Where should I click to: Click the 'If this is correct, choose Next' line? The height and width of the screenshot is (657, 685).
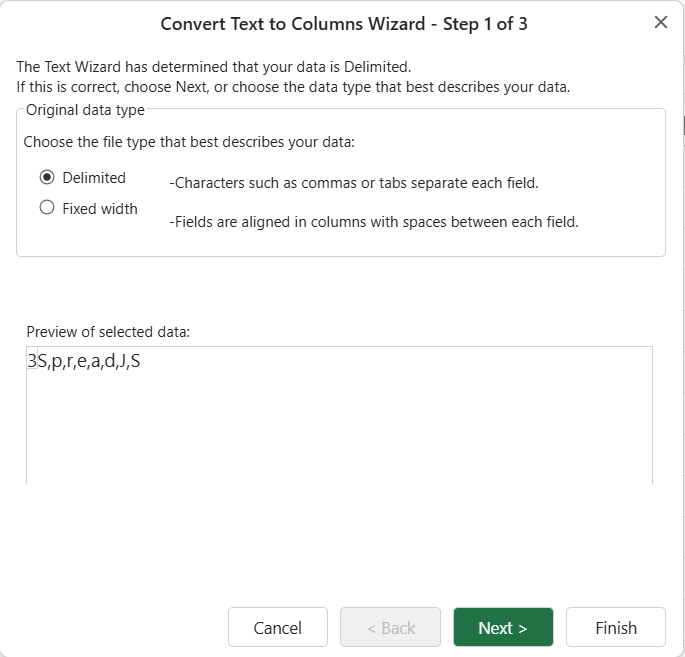tap(293, 87)
